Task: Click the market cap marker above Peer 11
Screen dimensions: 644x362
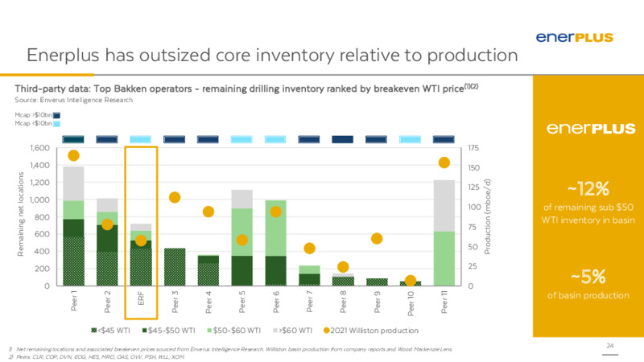Action: tap(444, 139)
